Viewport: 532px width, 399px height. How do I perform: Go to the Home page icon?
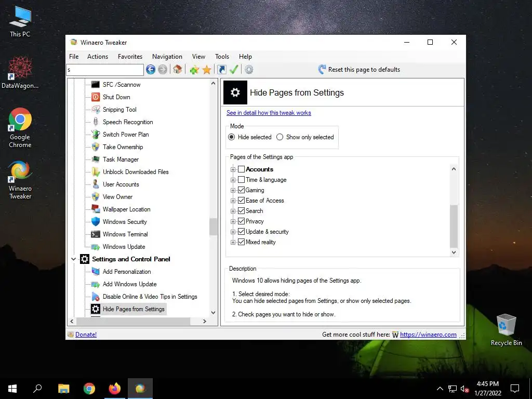click(177, 70)
